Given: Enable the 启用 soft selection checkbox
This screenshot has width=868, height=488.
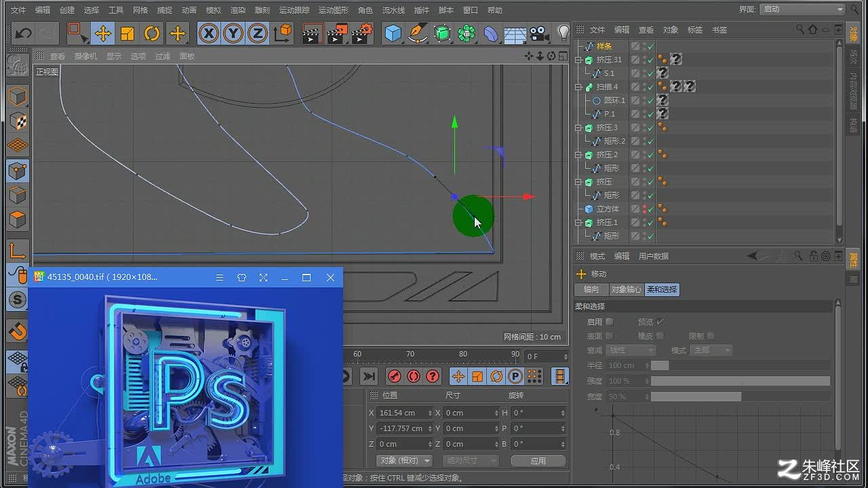Looking at the screenshot, I should (609, 322).
